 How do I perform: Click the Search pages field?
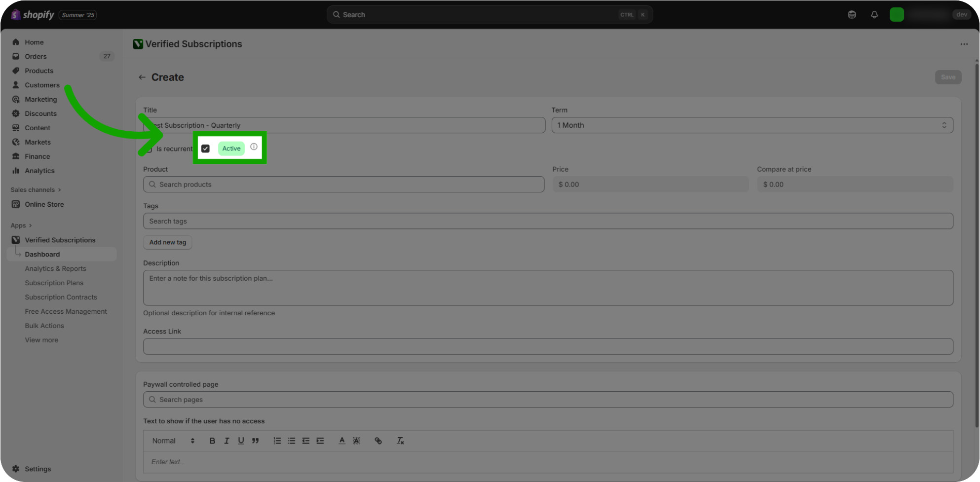[x=548, y=400]
